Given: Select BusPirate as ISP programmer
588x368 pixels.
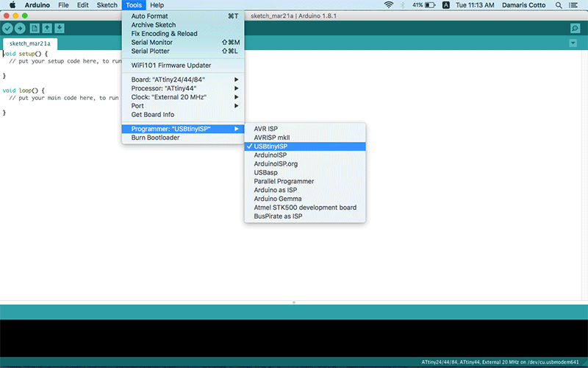Looking at the screenshot, I should click(305, 216).
